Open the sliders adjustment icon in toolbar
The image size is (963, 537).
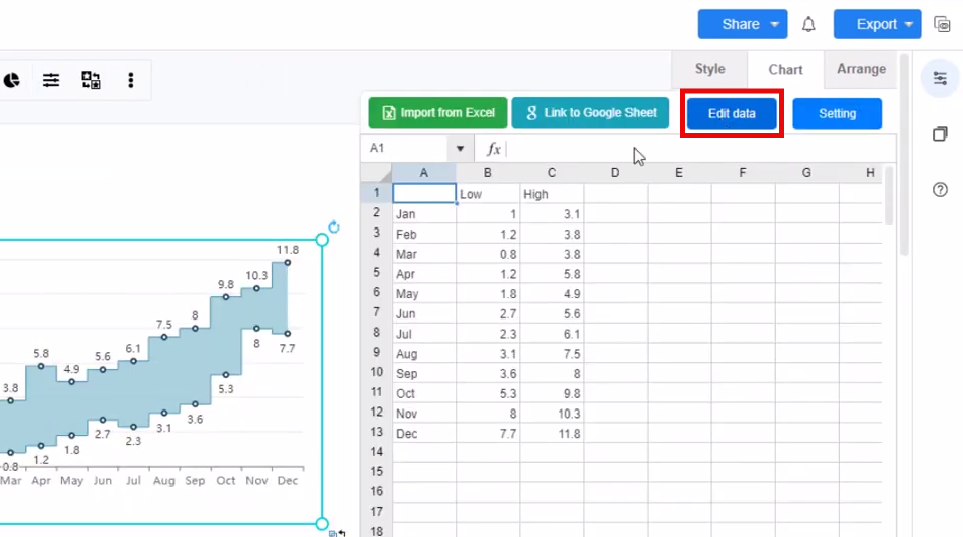coord(51,80)
